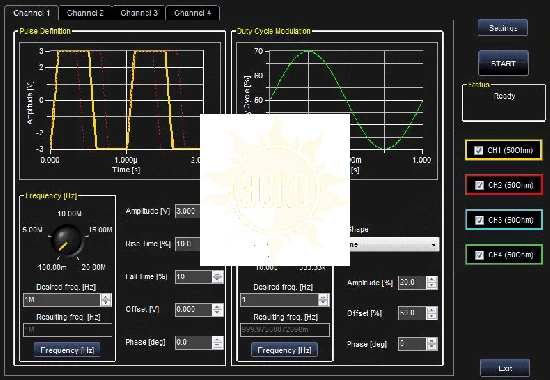Switch to the Channel 2 tab
550x380 pixels.
coord(85,13)
